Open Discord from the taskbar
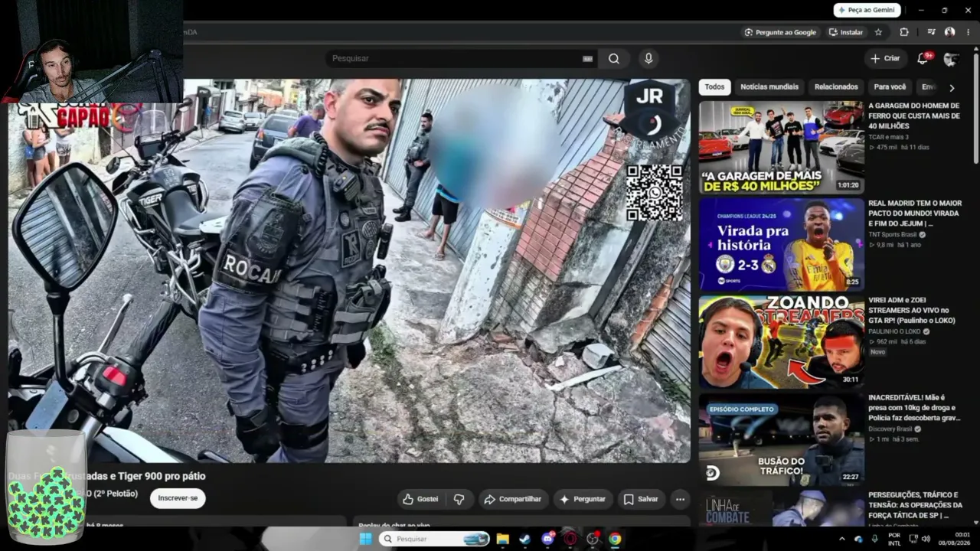The height and width of the screenshot is (551, 980). (x=547, y=539)
